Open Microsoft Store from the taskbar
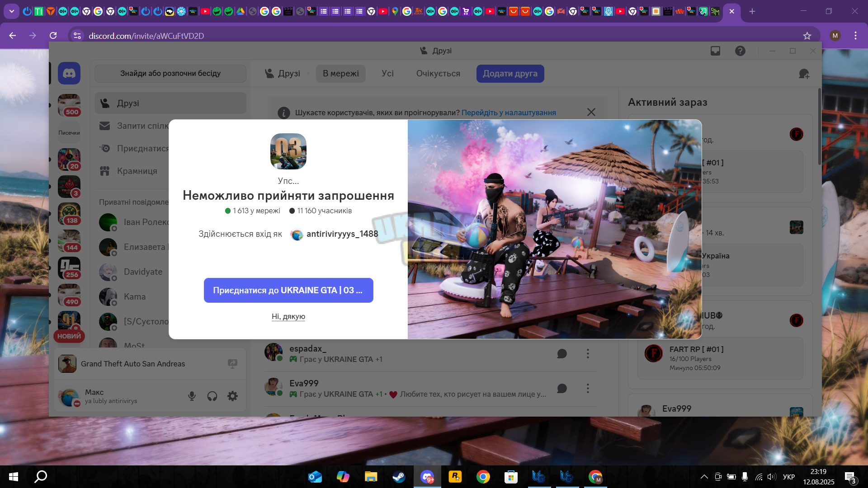The width and height of the screenshot is (868, 488). click(511, 477)
